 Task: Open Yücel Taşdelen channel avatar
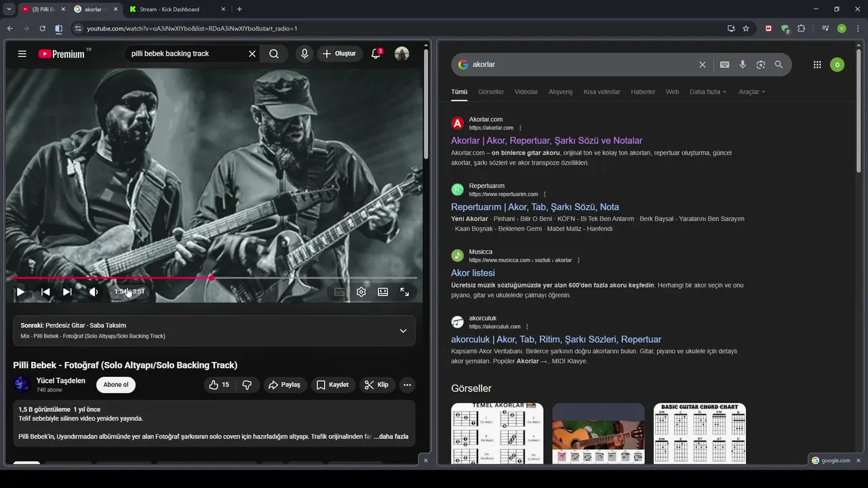coord(22,384)
